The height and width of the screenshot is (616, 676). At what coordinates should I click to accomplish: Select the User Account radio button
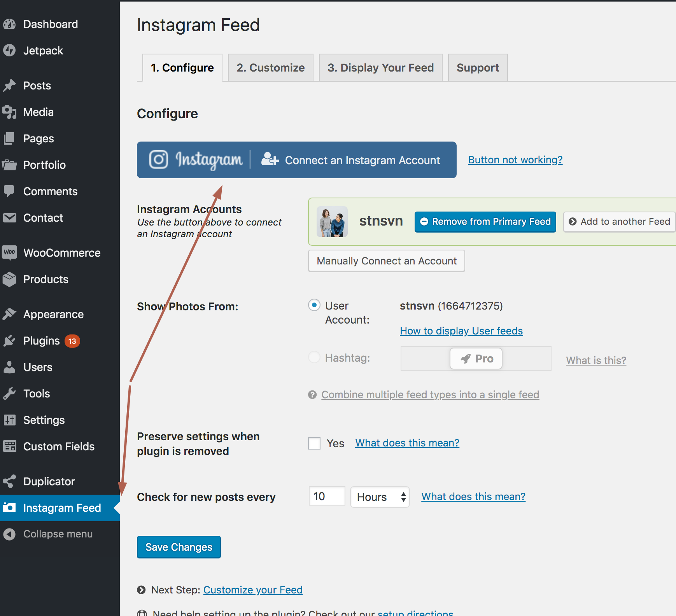click(314, 305)
